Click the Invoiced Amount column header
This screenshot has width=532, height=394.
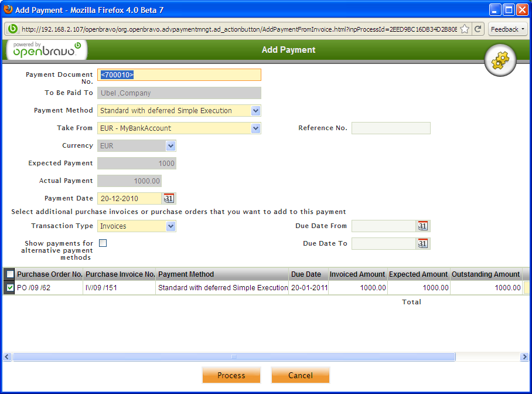click(x=357, y=274)
